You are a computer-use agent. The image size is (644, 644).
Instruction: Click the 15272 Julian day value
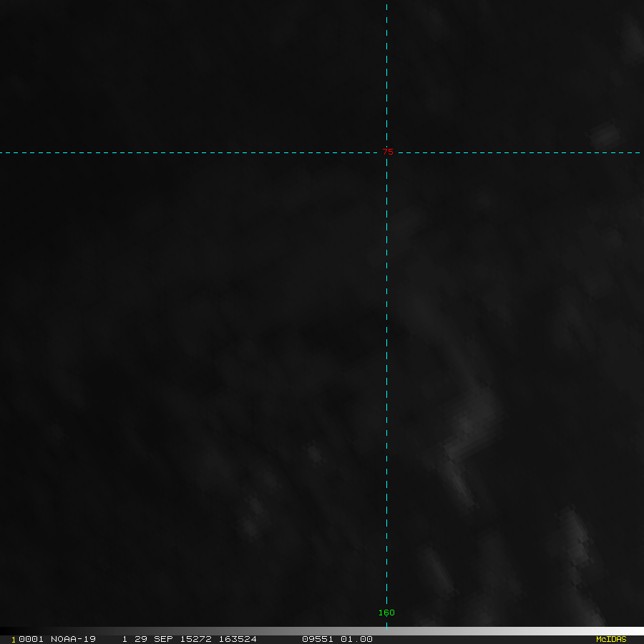(x=196, y=639)
